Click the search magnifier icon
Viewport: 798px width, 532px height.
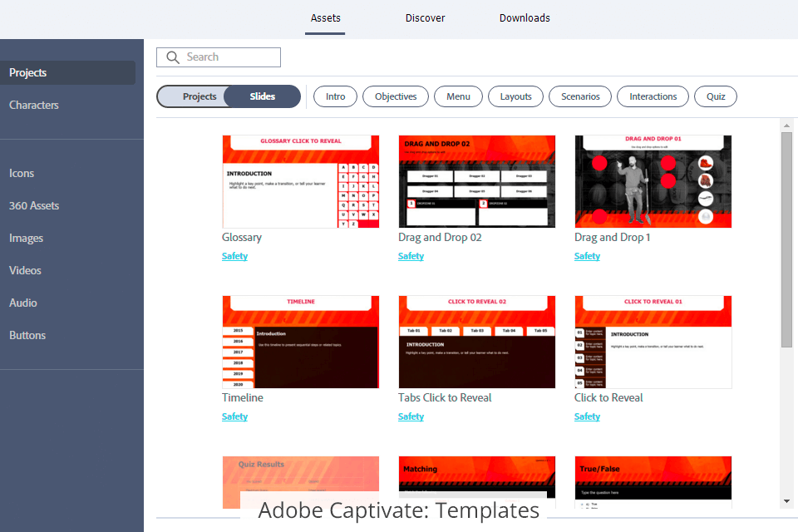pos(173,57)
